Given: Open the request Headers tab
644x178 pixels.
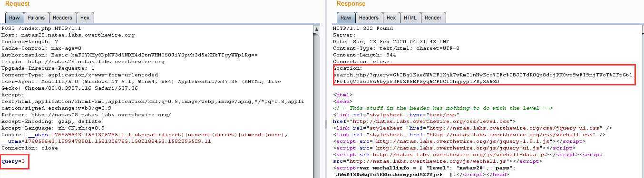Looking at the screenshot, I should pos(62,18).
